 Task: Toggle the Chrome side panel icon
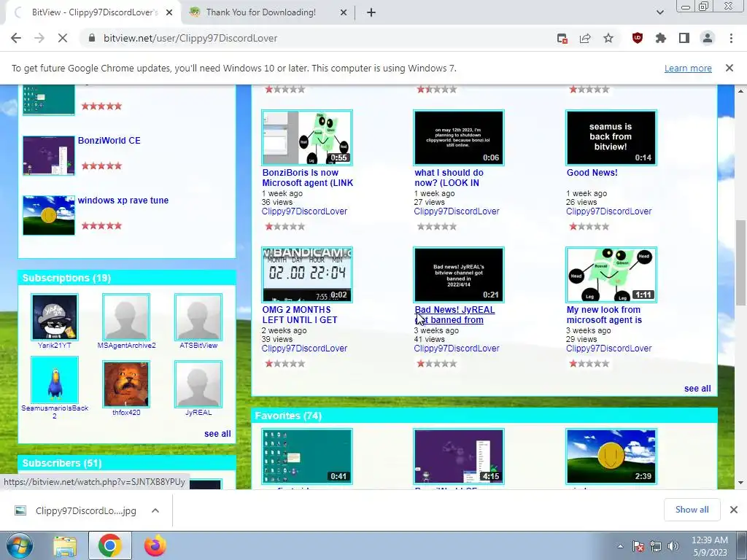[684, 39]
